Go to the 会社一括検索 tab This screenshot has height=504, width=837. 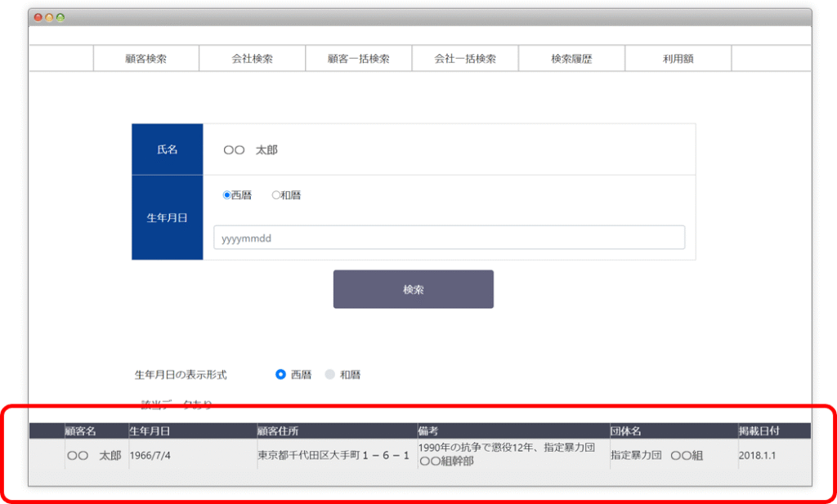(x=465, y=59)
